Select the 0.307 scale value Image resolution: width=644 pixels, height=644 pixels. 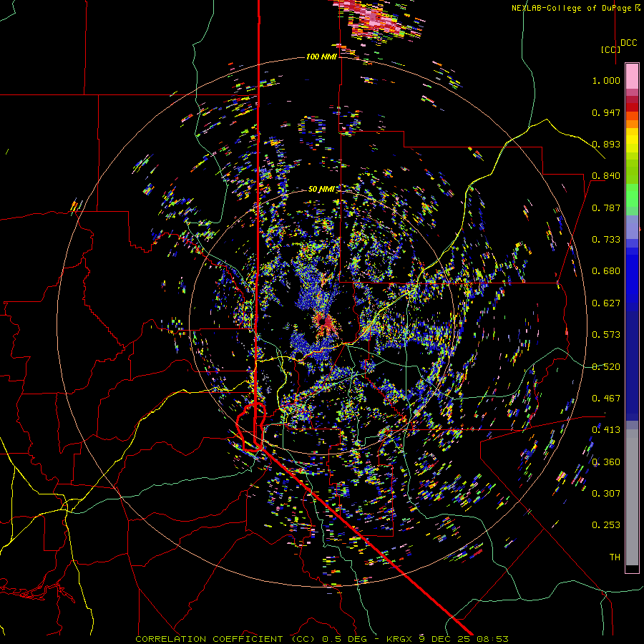pos(606,494)
